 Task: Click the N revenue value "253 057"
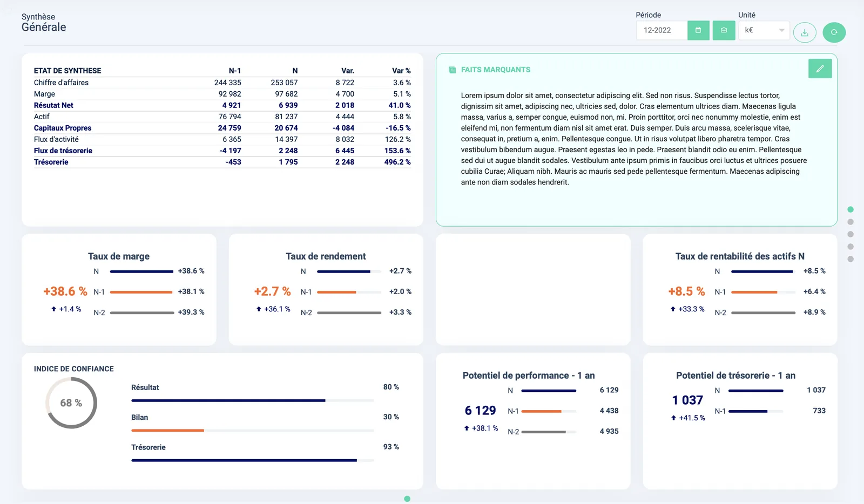tap(284, 83)
